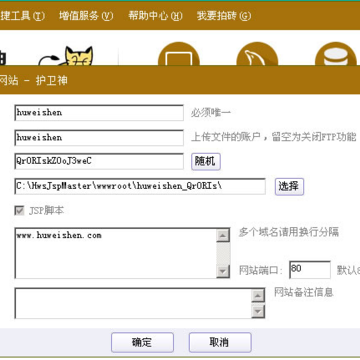
Task: Open the 捷工具(T) menu
Action: coord(22,16)
